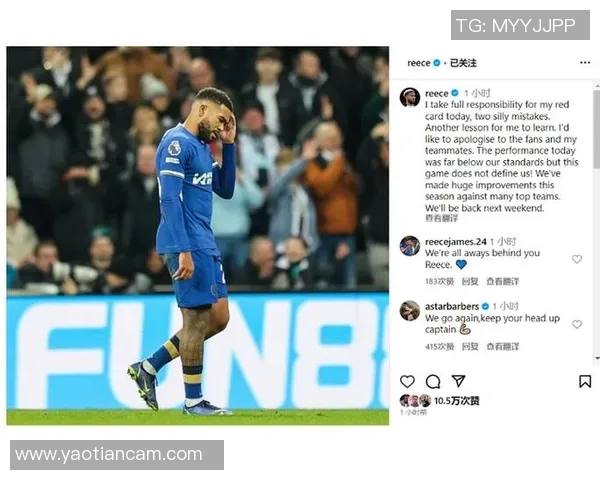Screen dimensions: 600x480
Task: Open the post photo of the footballer
Action: point(197,235)
